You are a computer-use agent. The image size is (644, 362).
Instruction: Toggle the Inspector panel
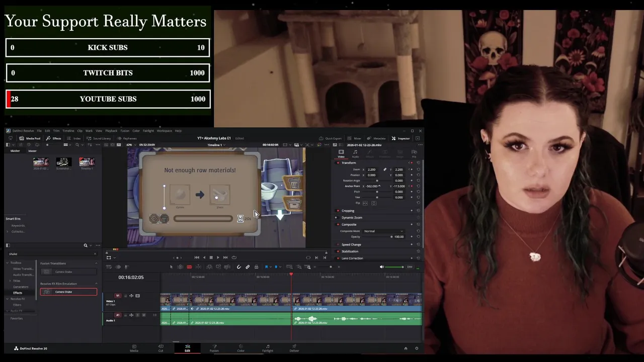pyautogui.click(x=401, y=138)
